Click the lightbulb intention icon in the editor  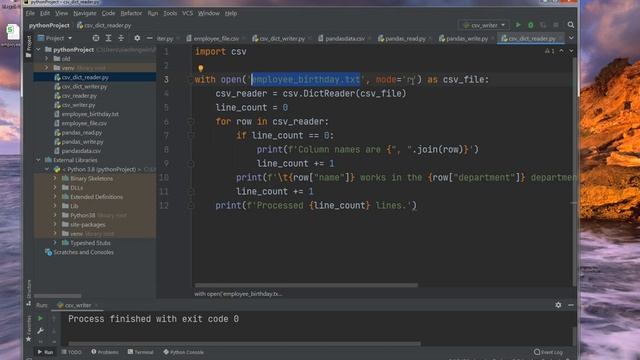[x=201, y=68]
